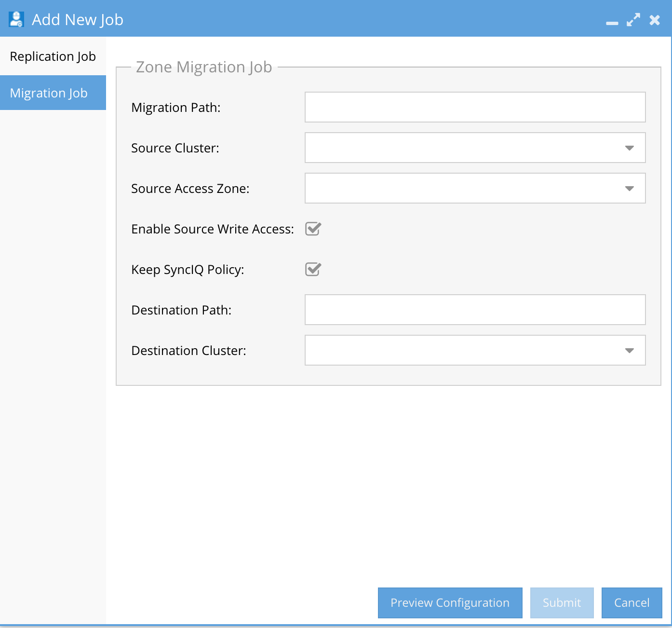Click the Migration Path label
The image size is (672, 628).
(x=176, y=107)
